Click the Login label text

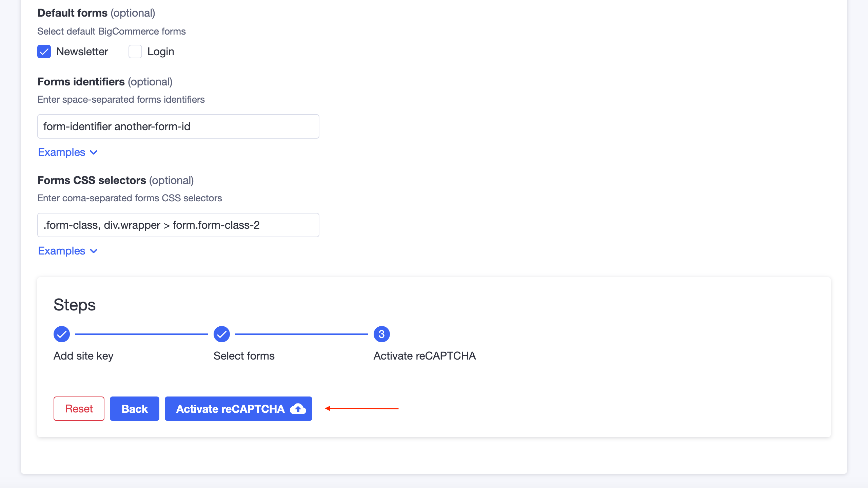161,52
